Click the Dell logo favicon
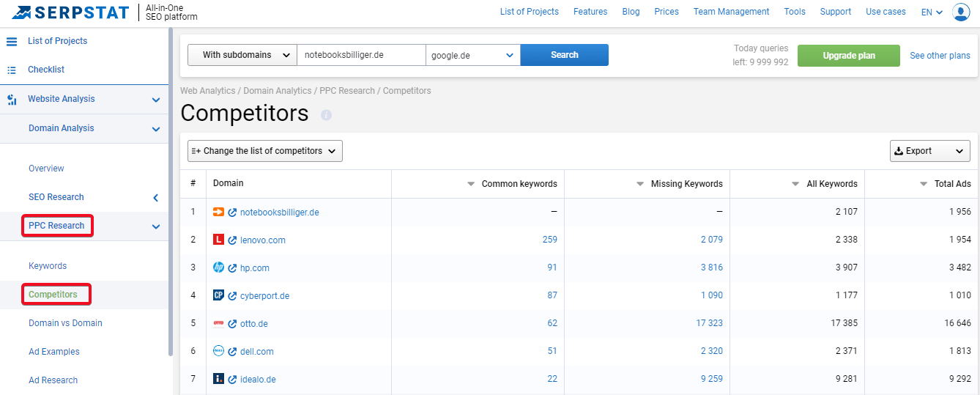This screenshot has width=980, height=395. (218, 351)
